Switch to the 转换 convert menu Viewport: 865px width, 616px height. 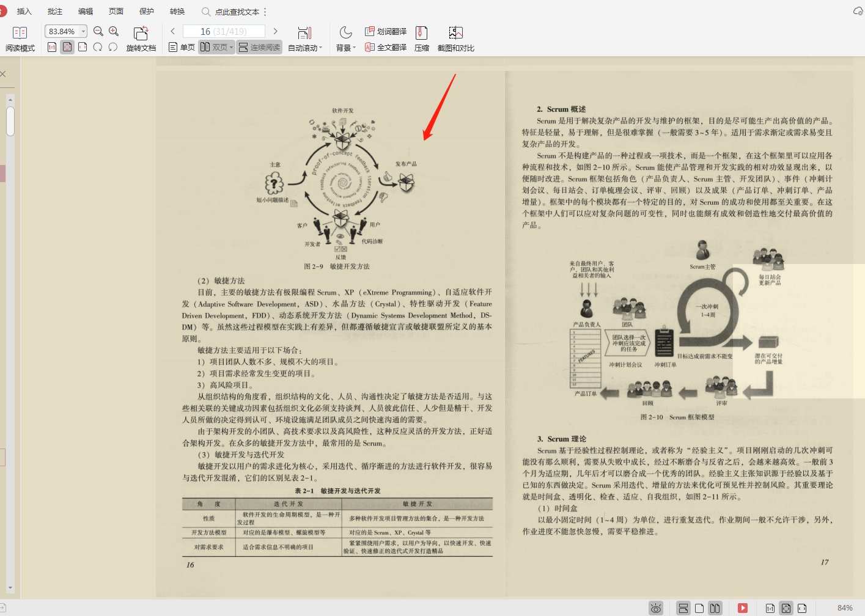177,11
